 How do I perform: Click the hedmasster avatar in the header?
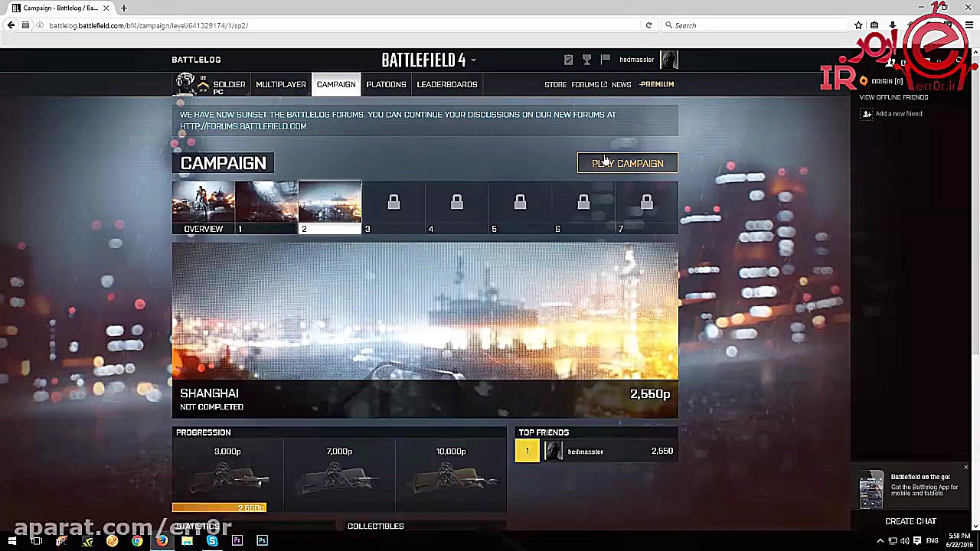[669, 60]
